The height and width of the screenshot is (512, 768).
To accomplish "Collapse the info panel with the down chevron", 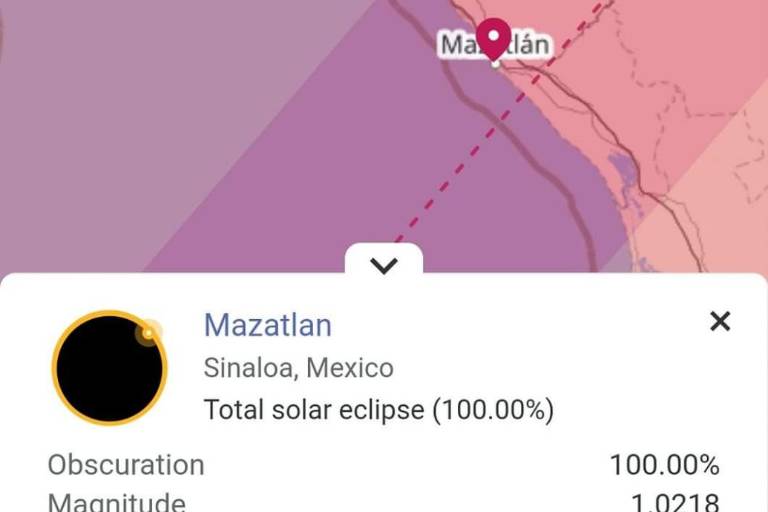I will click(x=384, y=265).
